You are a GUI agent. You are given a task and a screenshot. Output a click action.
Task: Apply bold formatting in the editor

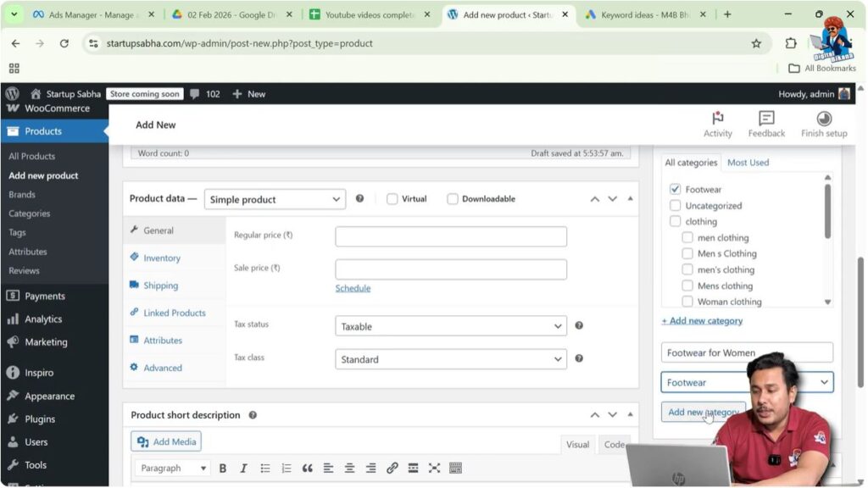pyautogui.click(x=222, y=468)
